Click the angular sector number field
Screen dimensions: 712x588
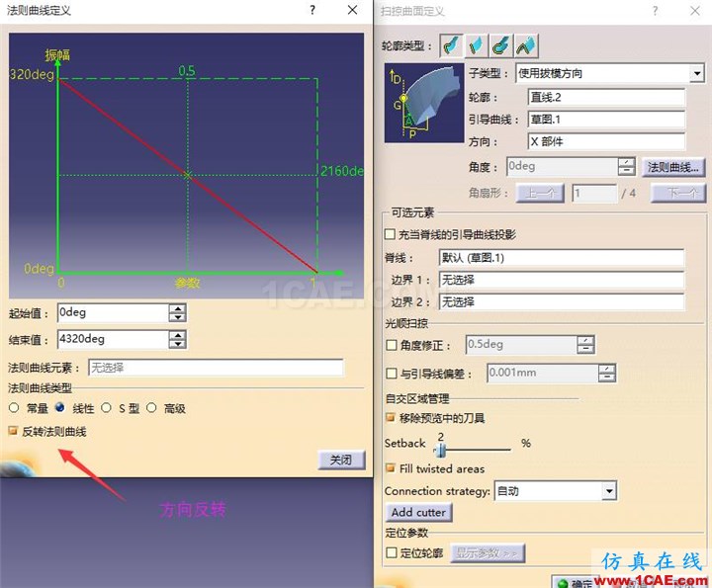[x=594, y=193]
